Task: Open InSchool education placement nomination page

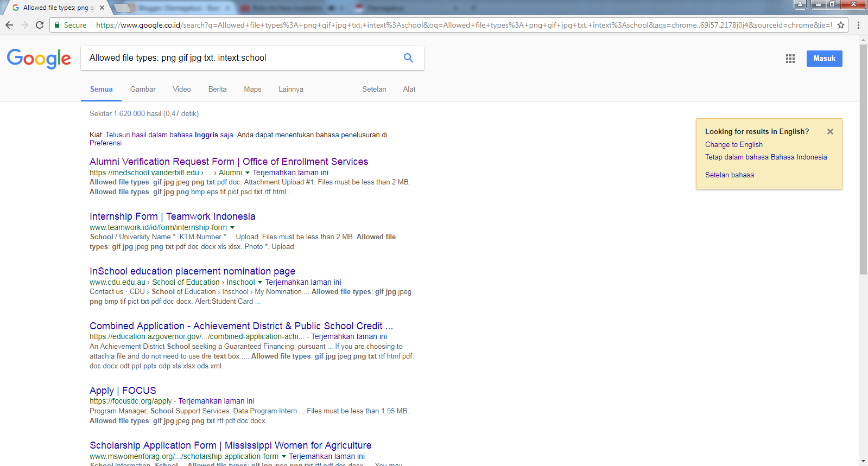Action: [192, 271]
